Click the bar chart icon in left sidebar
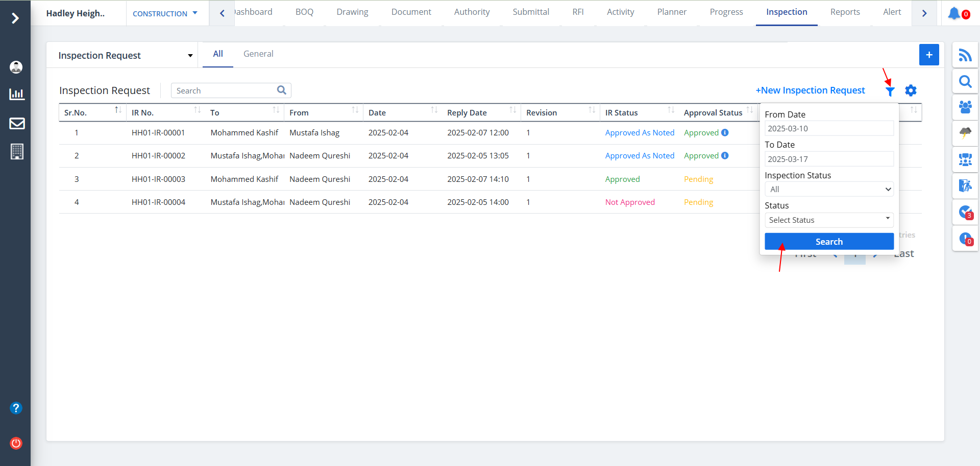Image resolution: width=980 pixels, height=466 pixels. (x=17, y=94)
